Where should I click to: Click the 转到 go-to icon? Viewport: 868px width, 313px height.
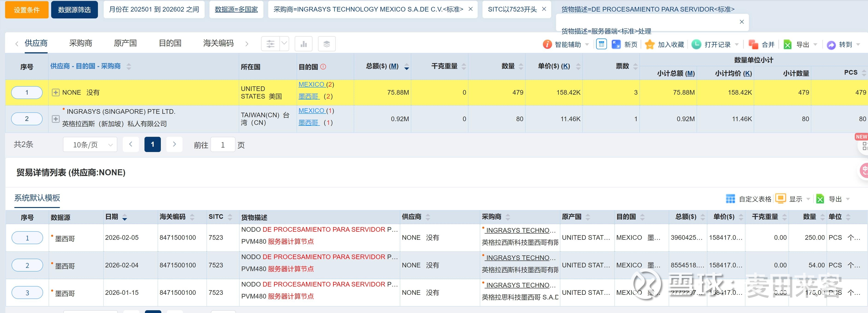click(831, 45)
